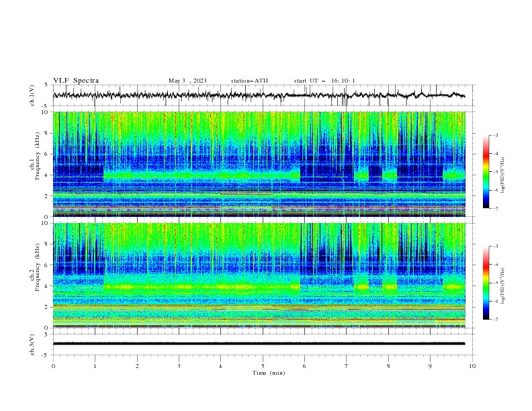Click the "start UT = 16:10:1" header text
The width and height of the screenshot is (532, 411).
pyautogui.click(x=324, y=81)
